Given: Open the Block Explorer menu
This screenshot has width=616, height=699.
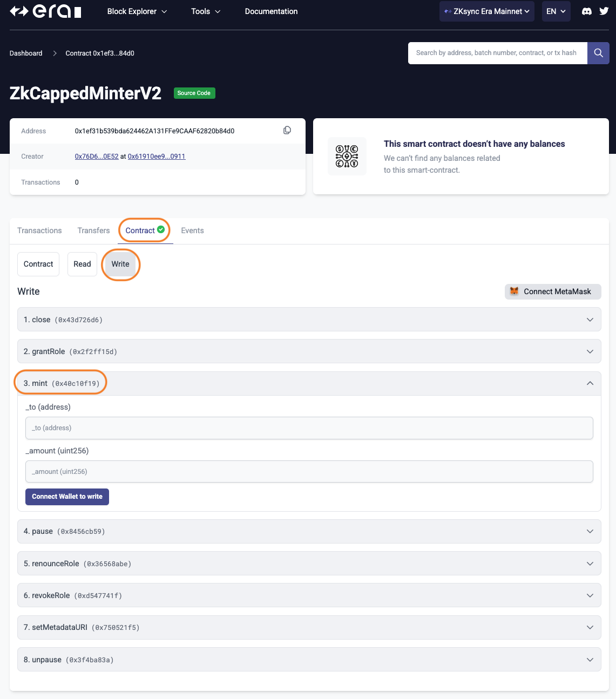Looking at the screenshot, I should (137, 11).
